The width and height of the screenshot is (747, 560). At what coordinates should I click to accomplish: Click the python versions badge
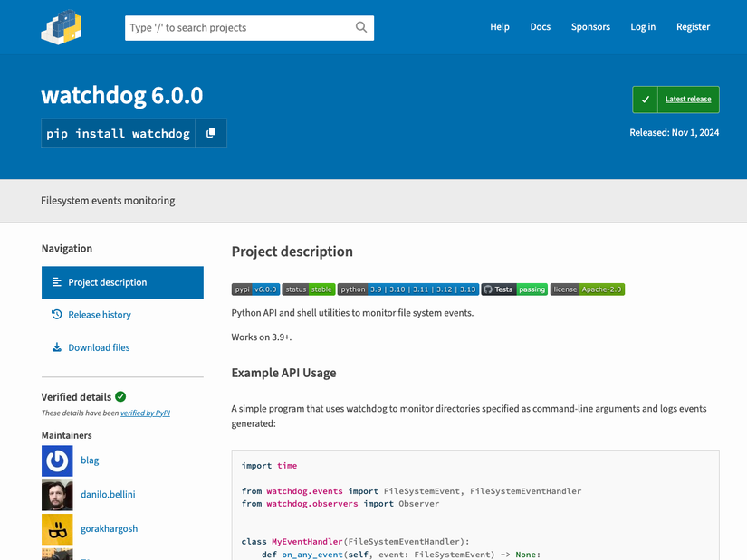click(x=408, y=289)
